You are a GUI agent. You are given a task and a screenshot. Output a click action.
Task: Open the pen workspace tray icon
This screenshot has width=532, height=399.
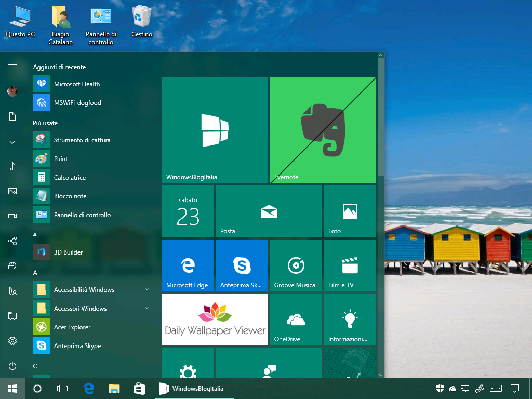coord(480,389)
